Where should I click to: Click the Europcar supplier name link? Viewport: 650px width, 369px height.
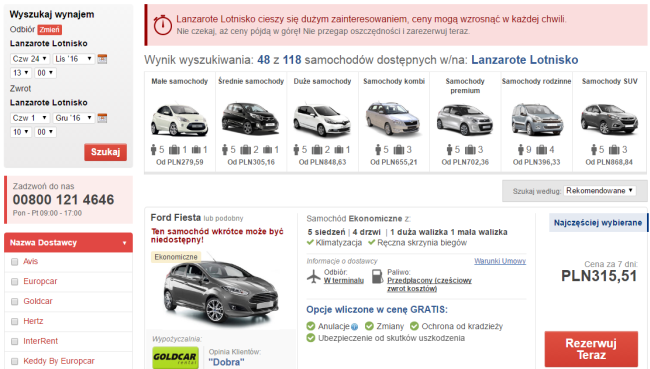pos(40,282)
